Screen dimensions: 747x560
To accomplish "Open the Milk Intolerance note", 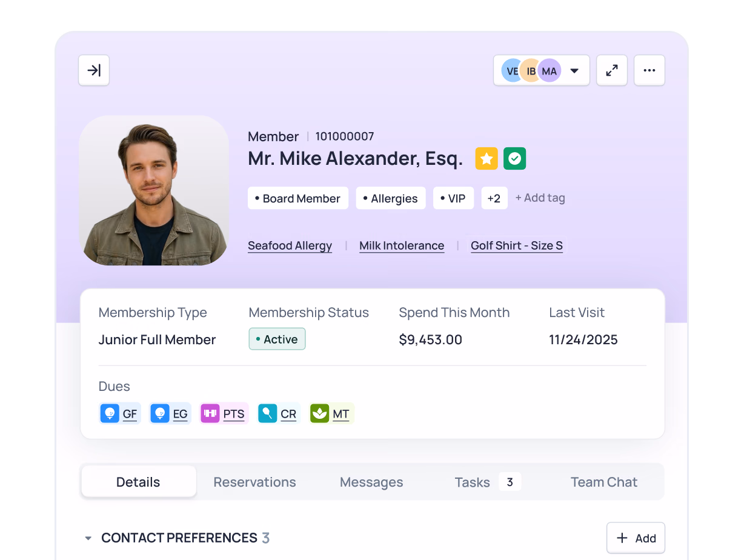I will 402,245.
